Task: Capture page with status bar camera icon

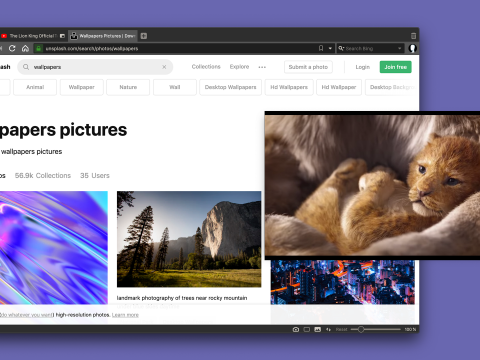Action: point(296,329)
